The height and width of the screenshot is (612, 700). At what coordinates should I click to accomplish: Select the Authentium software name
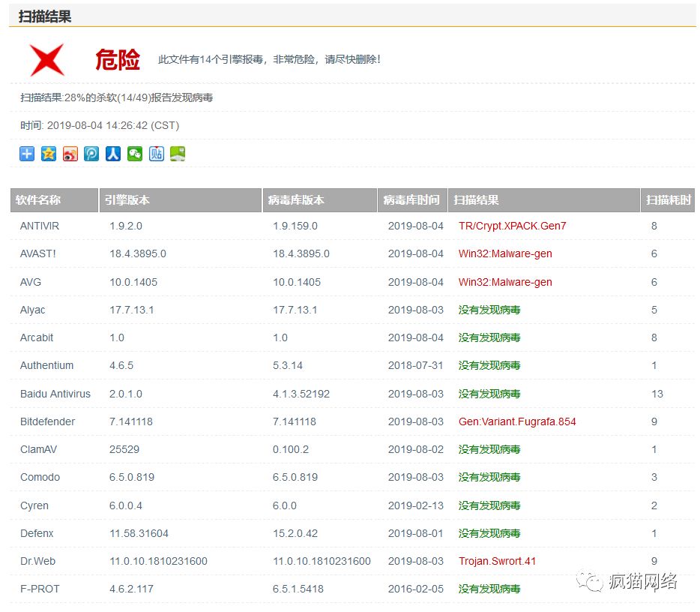click(47, 365)
